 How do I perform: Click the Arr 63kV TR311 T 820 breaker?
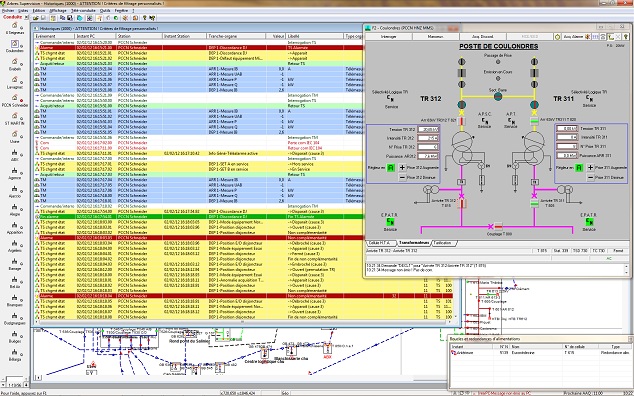pos(534,121)
